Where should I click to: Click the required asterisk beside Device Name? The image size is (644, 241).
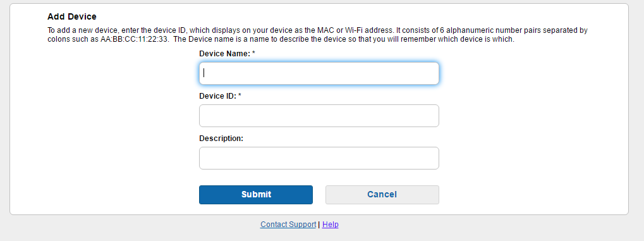pos(254,53)
